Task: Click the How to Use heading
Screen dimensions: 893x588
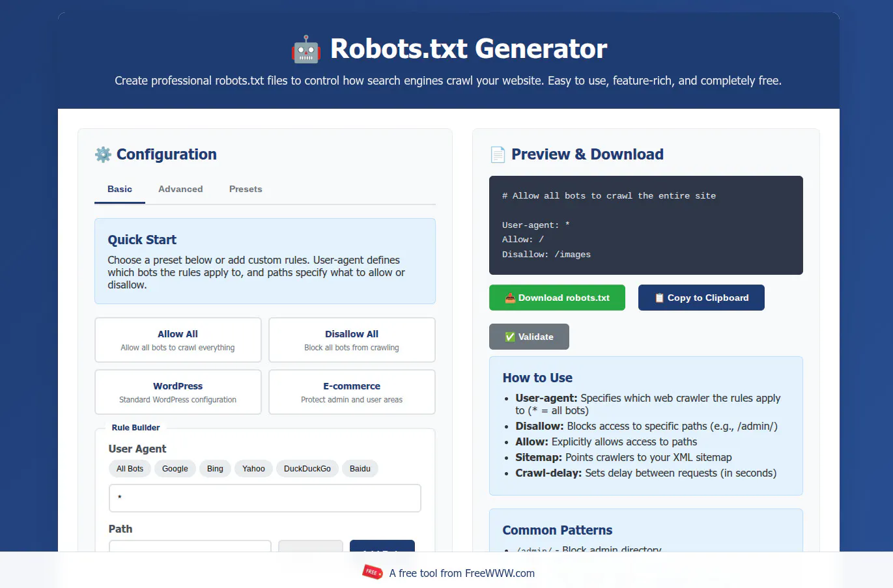Action: [x=537, y=378]
